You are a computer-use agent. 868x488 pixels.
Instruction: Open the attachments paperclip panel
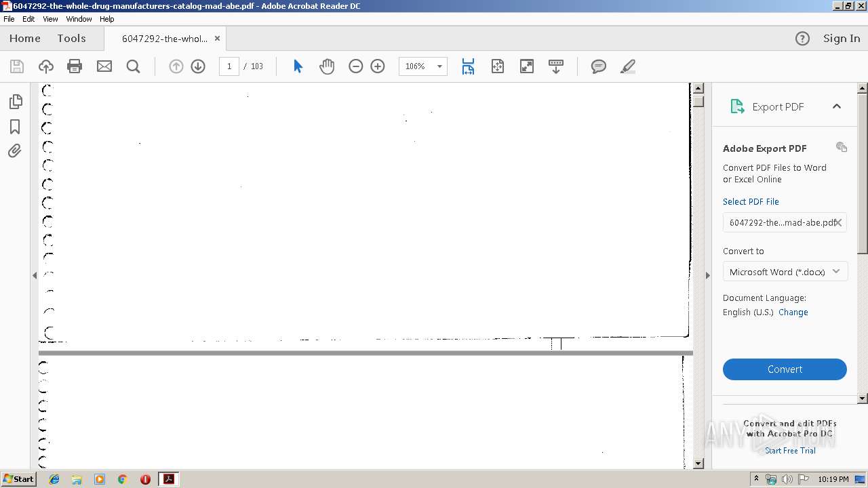coord(15,151)
